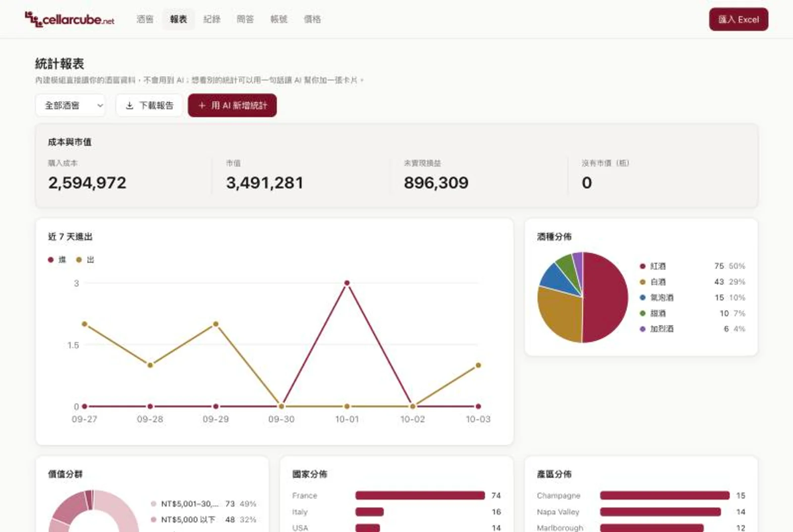Toggle the 出 series legend dot
The width and height of the screenshot is (793, 532).
pyautogui.click(x=79, y=260)
